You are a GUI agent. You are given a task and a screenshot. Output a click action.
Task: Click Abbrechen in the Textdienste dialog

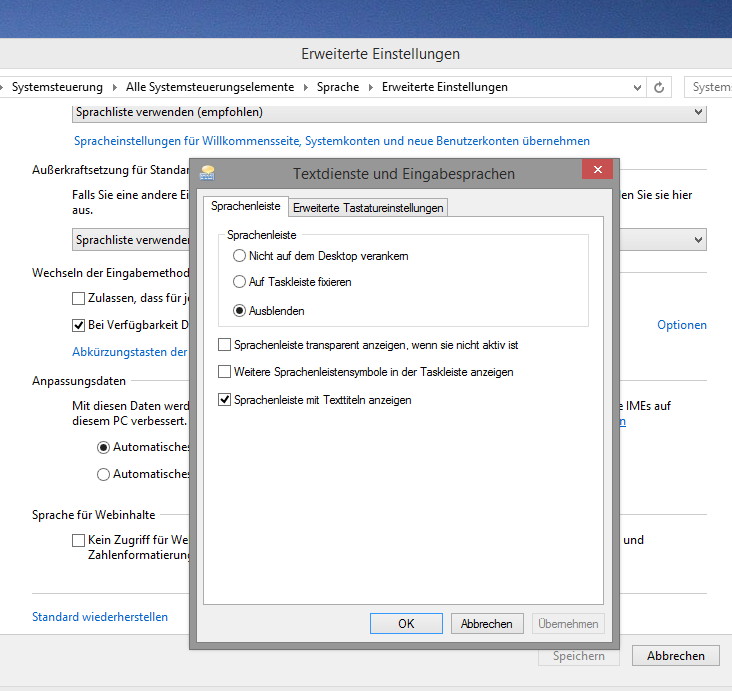487,624
